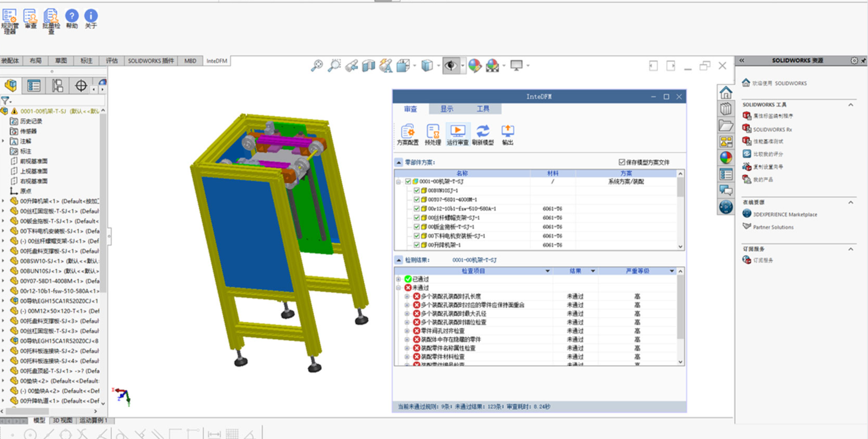Select the 多个装配孔装配时最大孔径 failed result
868x439 pixels.
click(453, 314)
